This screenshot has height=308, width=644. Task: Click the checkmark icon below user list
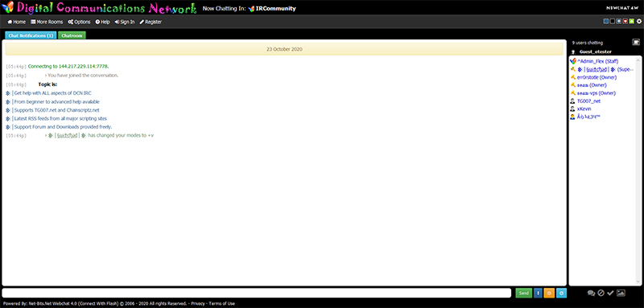(610, 293)
